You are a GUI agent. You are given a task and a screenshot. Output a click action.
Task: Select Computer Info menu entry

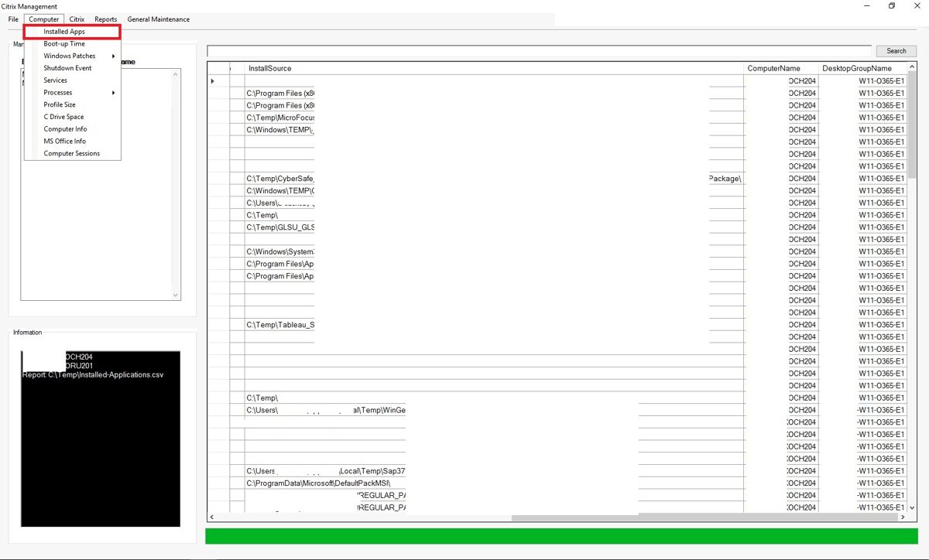pos(72,129)
